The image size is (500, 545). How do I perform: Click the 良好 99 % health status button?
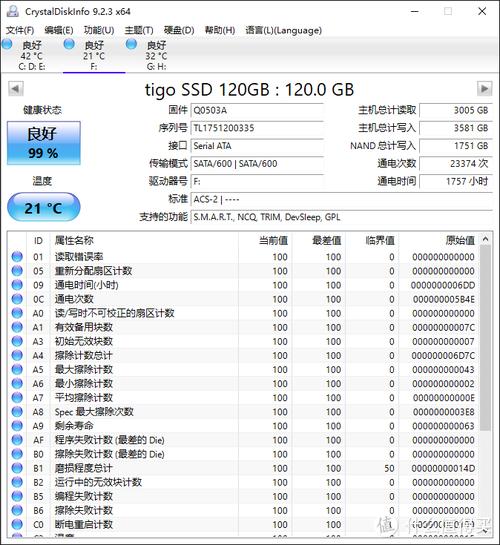44,143
